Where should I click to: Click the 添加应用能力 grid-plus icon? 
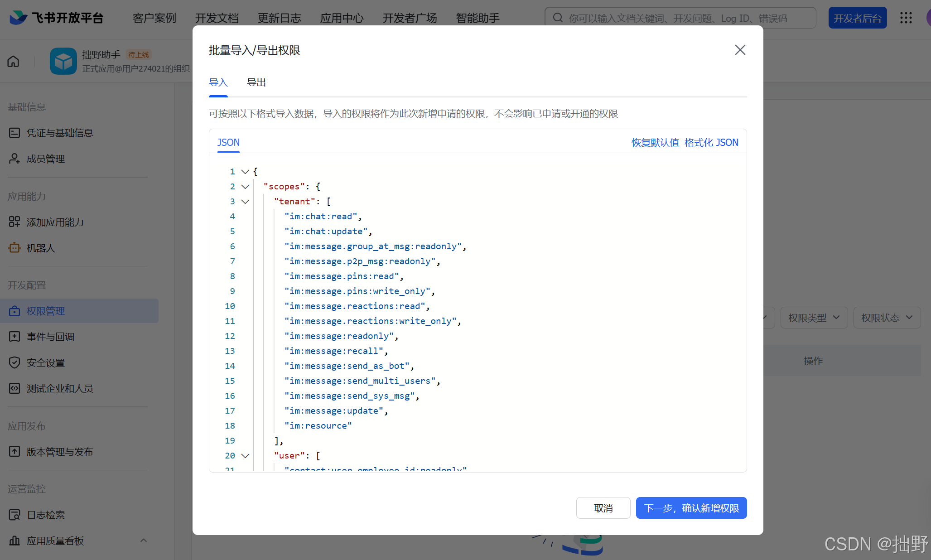coord(14,222)
